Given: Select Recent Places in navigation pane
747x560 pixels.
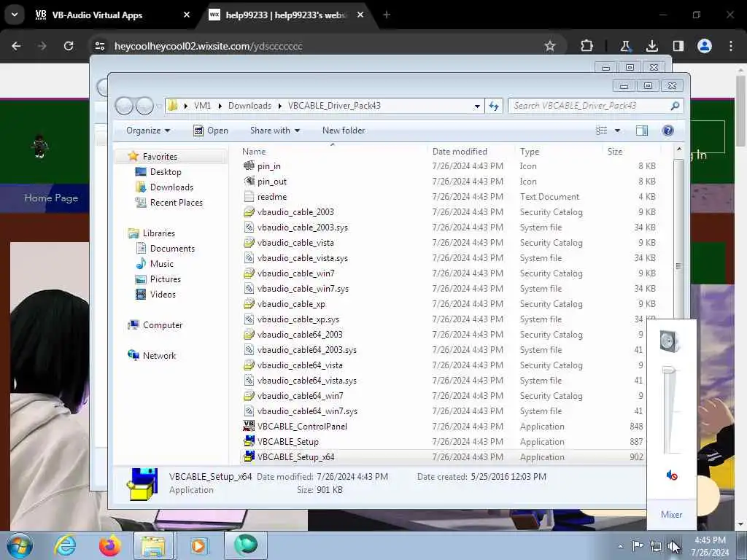Looking at the screenshot, I should [x=177, y=203].
